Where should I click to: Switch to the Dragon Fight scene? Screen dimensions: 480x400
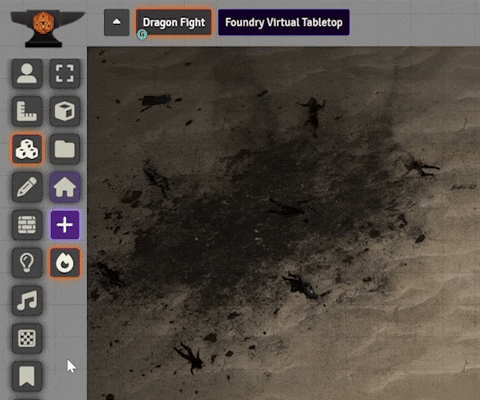click(x=174, y=22)
